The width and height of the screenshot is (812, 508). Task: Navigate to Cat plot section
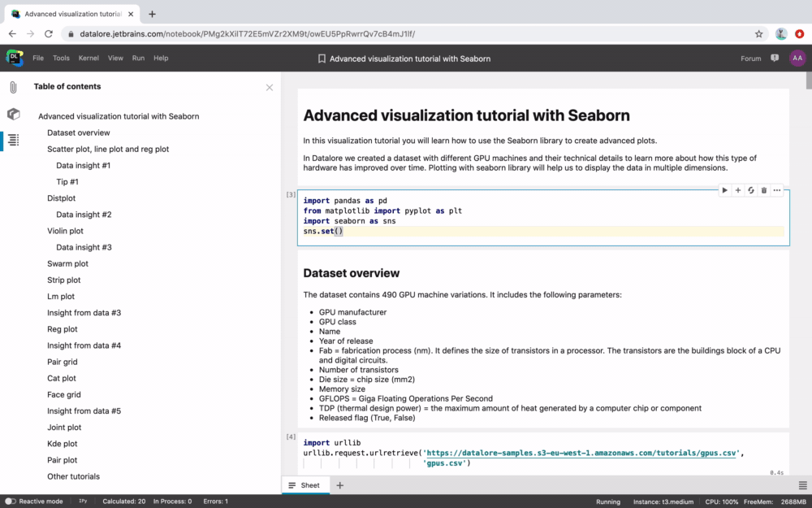click(61, 379)
